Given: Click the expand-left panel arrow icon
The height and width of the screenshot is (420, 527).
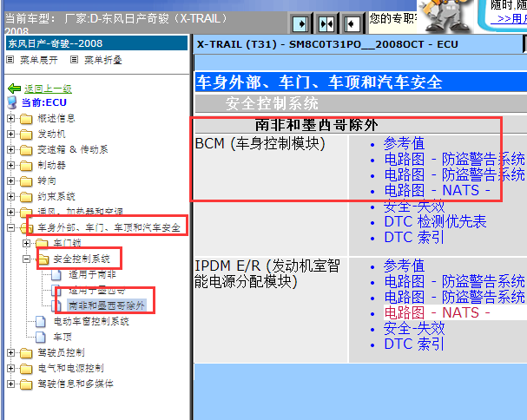Looking at the screenshot, I should (352, 23).
